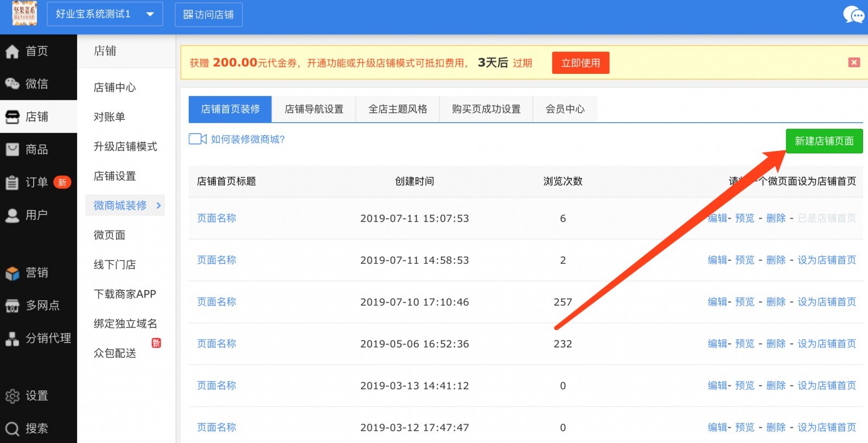Viewport: 868px width, 443px height.
Task: Click the 店铺首页标题 column header
Action: [x=226, y=181]
